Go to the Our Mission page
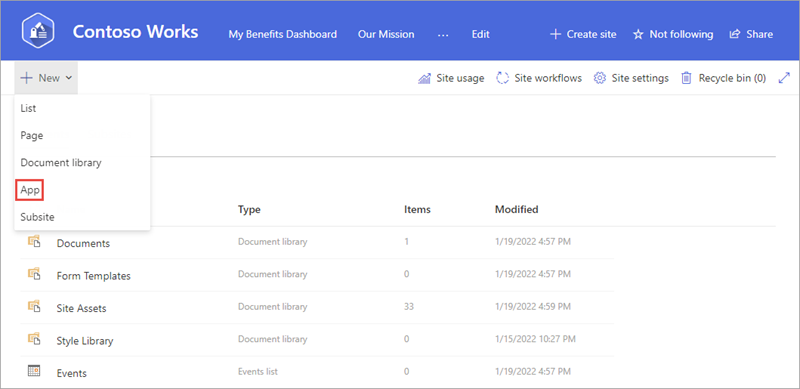The image size is (800, 389). 386,34
